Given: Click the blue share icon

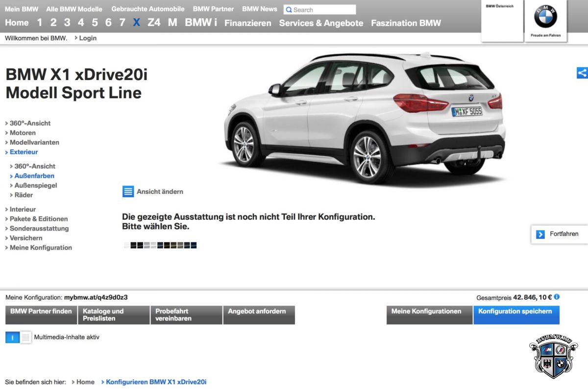Looking at the screenshot, I should 582,73.
